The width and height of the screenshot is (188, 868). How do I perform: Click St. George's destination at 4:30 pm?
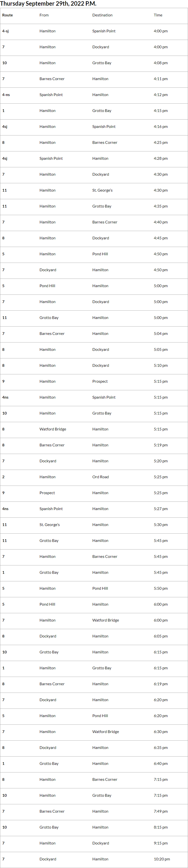[x=102, y=190]
